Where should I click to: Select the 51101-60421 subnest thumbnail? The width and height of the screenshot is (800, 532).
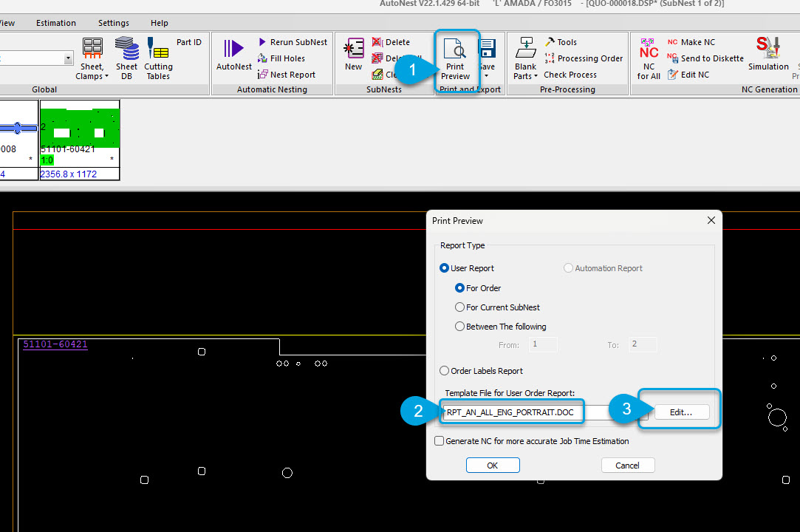pos(80,140)
